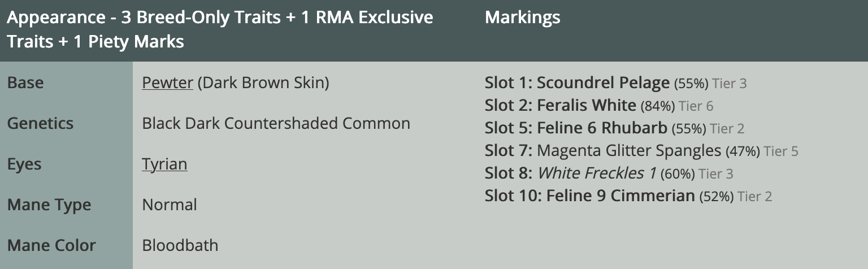
Task: Click the Appearance section header text
Action: point(220,29)
